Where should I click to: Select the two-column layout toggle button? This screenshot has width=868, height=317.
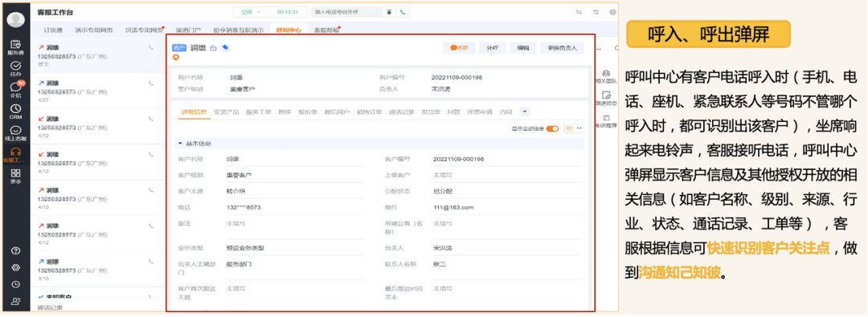pyautogui.click(x=568, y=128)
